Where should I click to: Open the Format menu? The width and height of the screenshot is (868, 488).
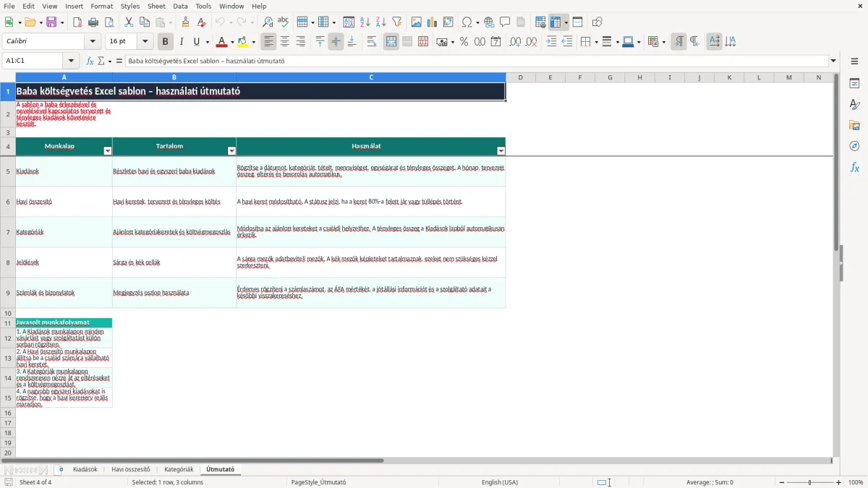pyautogui.click(x=101, y=6)
